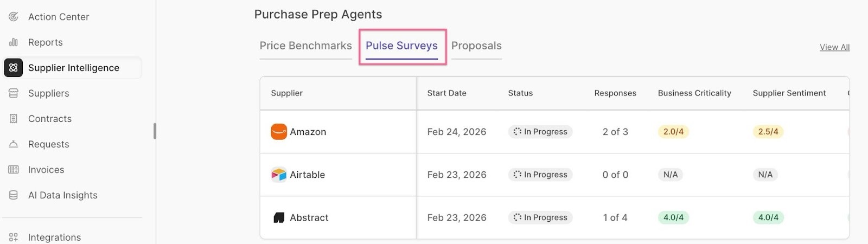Click the Abstract supplier logo
This screenshot has width=868, height=244.
[279, 217]
